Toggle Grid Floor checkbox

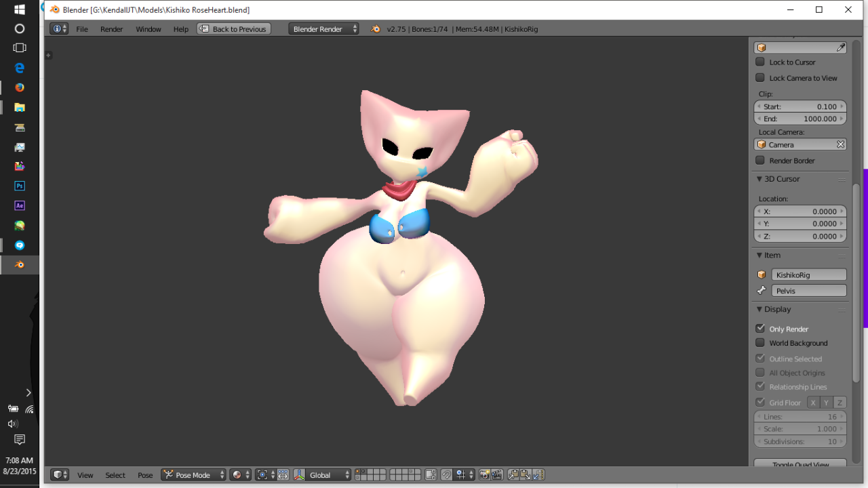pos(760,403)
